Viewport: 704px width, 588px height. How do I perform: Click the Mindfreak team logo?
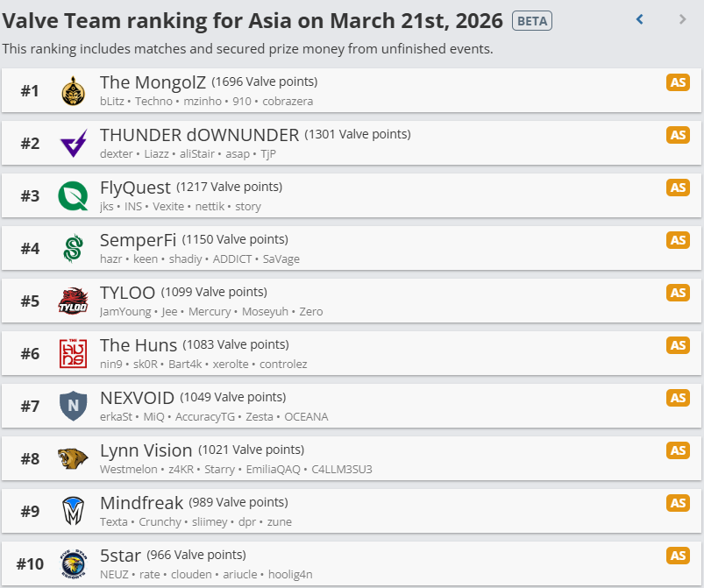pyautogui.click(x=74, y=511)
